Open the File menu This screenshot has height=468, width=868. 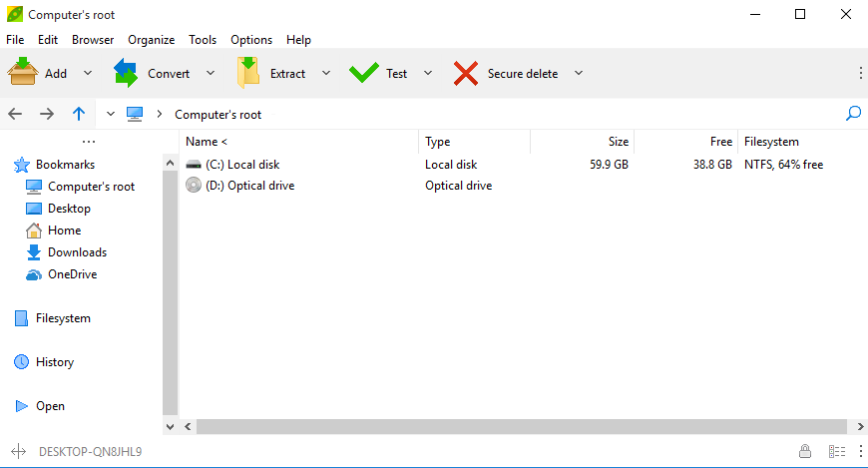(15, 40)
